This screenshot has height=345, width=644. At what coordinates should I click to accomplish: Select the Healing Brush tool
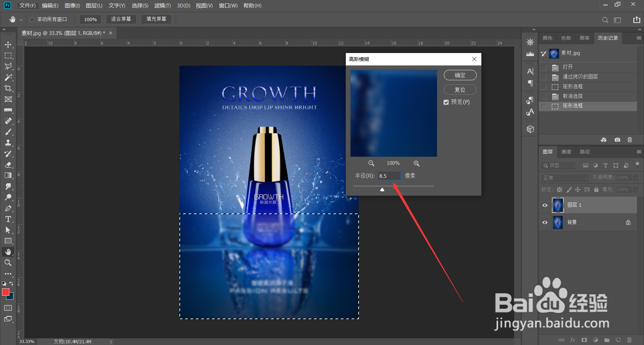tap(8, 121)
